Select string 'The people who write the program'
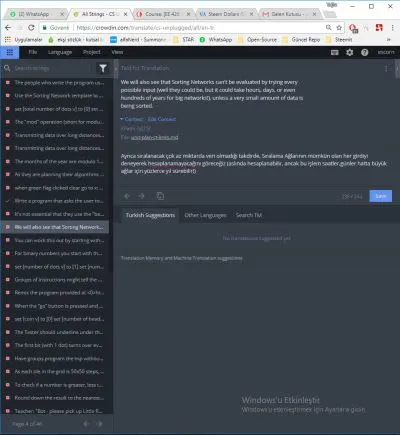Screen dimensions: 400x435 click(56, 83)
